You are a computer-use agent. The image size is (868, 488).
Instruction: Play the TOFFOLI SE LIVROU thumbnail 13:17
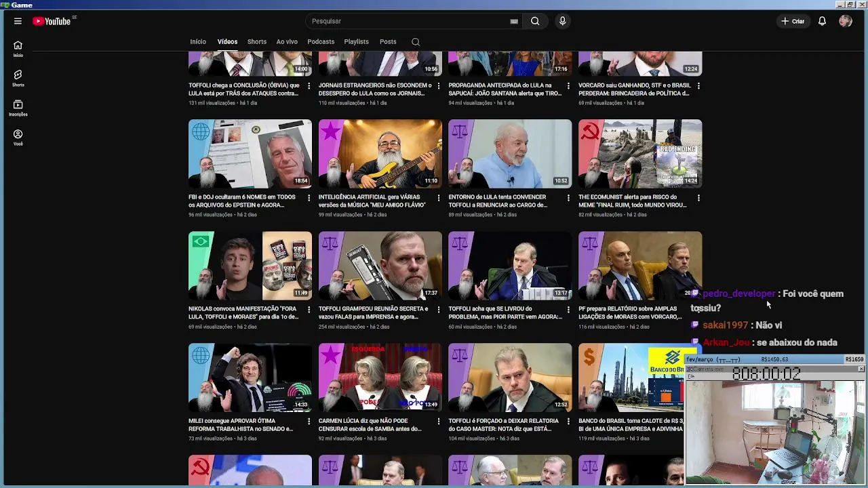tap(510, 266)
